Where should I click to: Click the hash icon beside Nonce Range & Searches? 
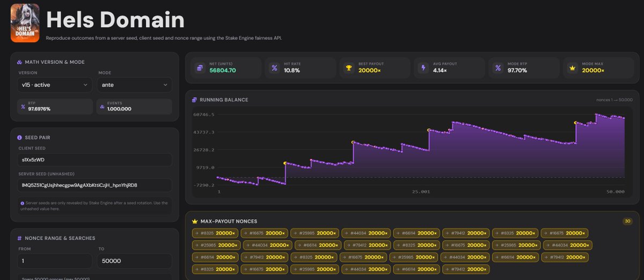pos(19,238)
